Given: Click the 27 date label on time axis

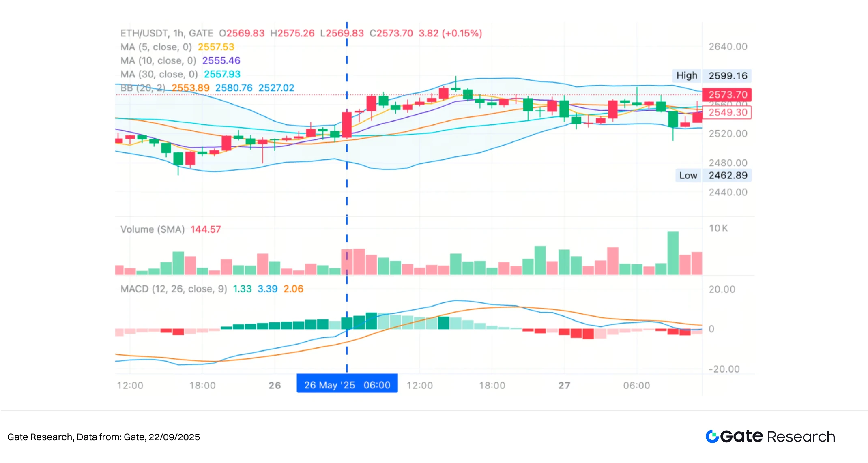Looking at the screenshot, I should (x=564, y=386).
